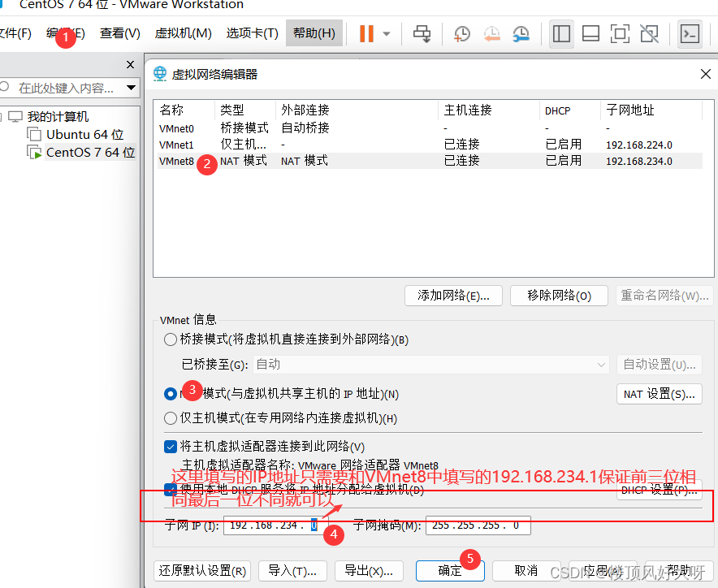
Task: Take a snapshot using the snapshot icon
Action: pyautogui.click(x=462, y=34)
